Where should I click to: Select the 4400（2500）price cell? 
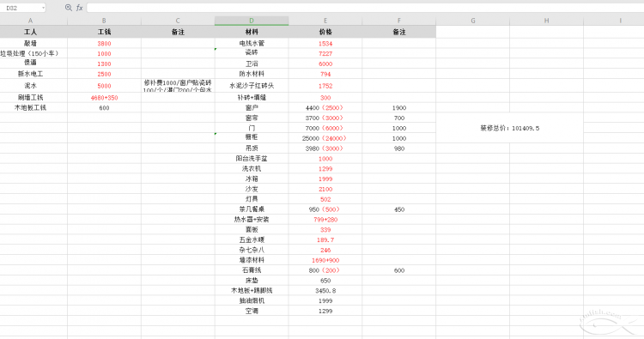[325, 107]
